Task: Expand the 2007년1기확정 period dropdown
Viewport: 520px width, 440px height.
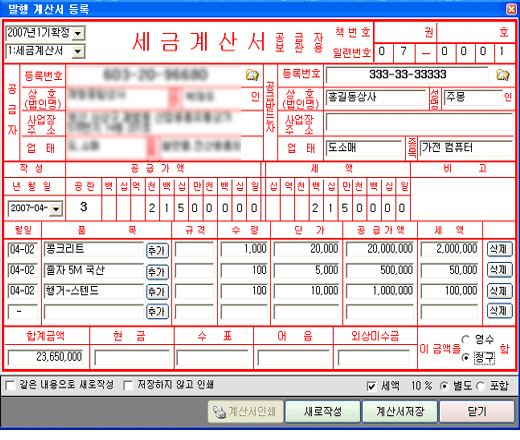Action: click(78, 33)
